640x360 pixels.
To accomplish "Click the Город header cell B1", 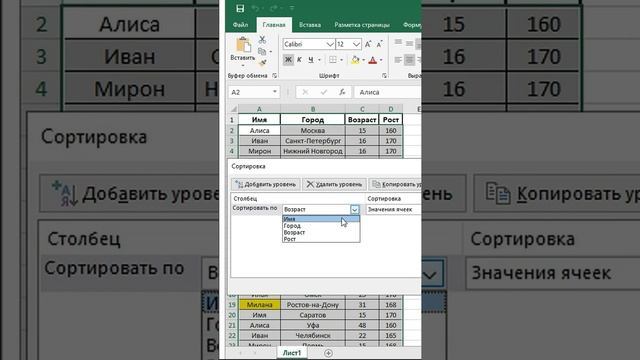I will [313, 120].
